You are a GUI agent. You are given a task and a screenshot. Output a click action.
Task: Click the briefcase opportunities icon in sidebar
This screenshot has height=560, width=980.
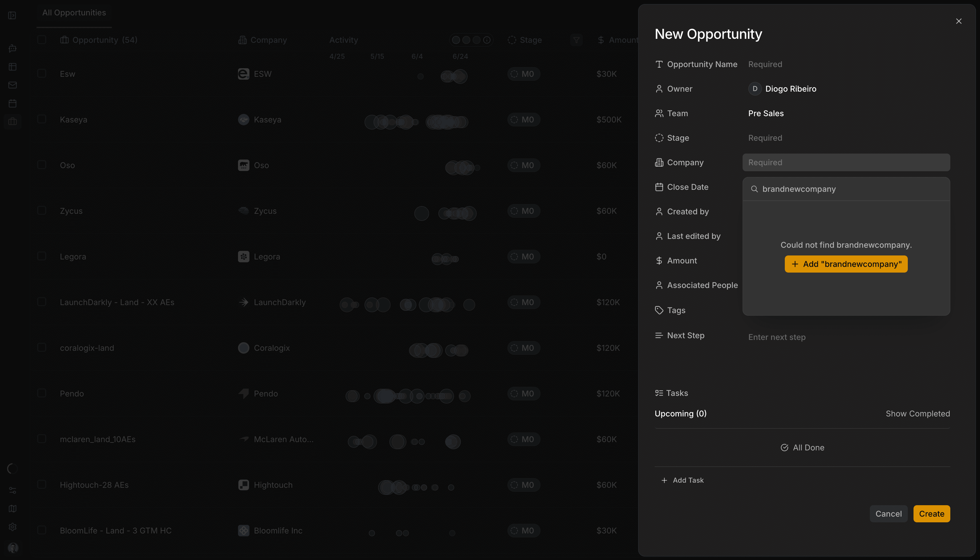(13, 122)
